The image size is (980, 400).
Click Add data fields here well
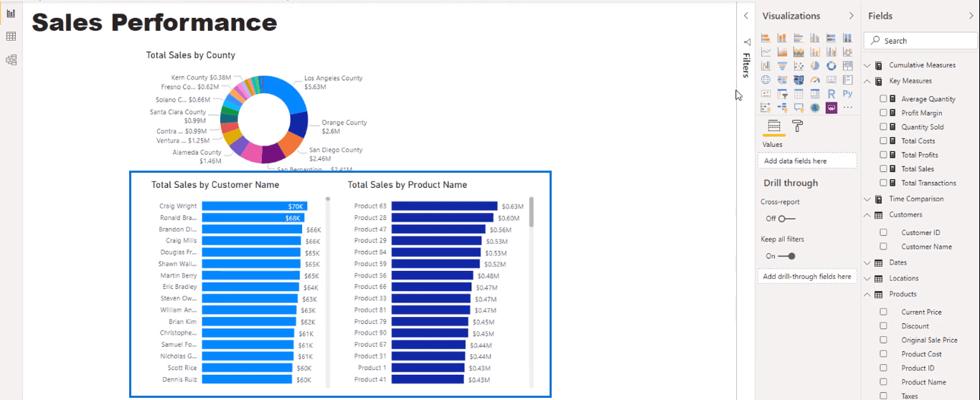tap(807, 161)
